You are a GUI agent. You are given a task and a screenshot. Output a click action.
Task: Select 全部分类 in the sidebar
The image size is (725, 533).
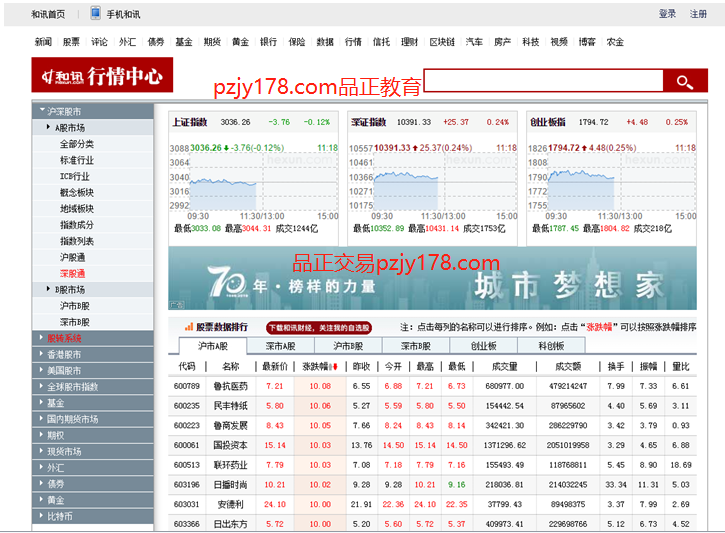tap(77, 144)
